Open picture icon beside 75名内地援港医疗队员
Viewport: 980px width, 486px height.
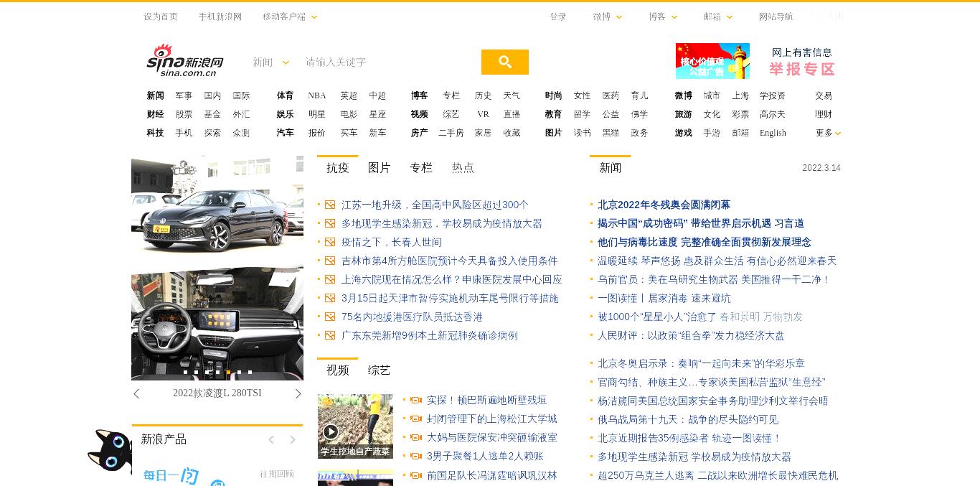tap(330, 317)
